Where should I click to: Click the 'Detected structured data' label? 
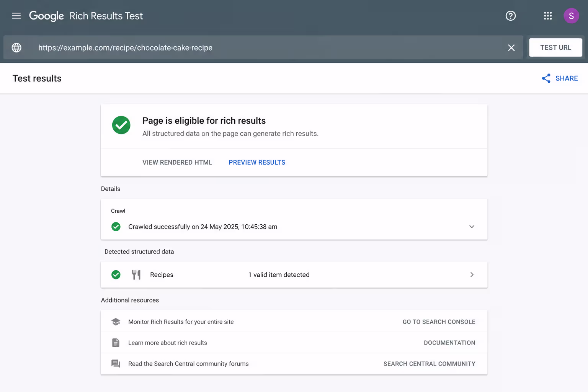(x=139, y=252)
